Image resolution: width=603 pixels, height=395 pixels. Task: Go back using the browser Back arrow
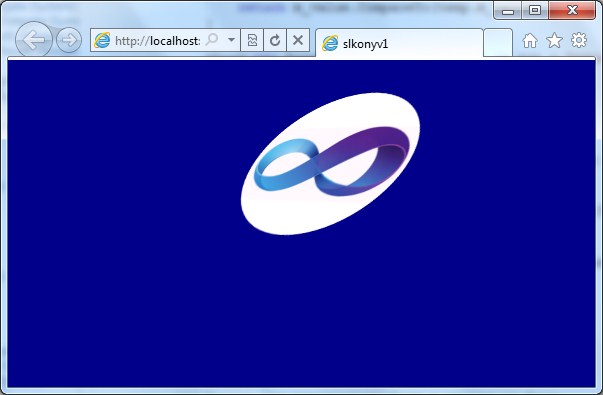33,40
